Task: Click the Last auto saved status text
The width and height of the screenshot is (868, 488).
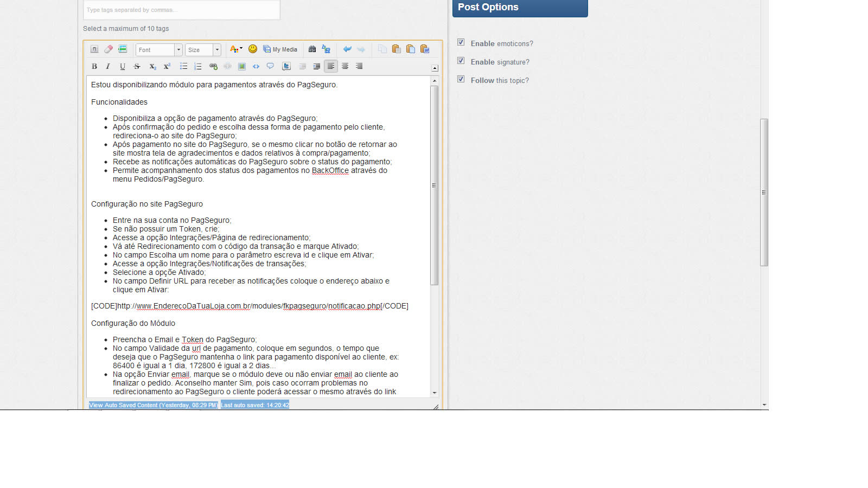Action: 255,405
